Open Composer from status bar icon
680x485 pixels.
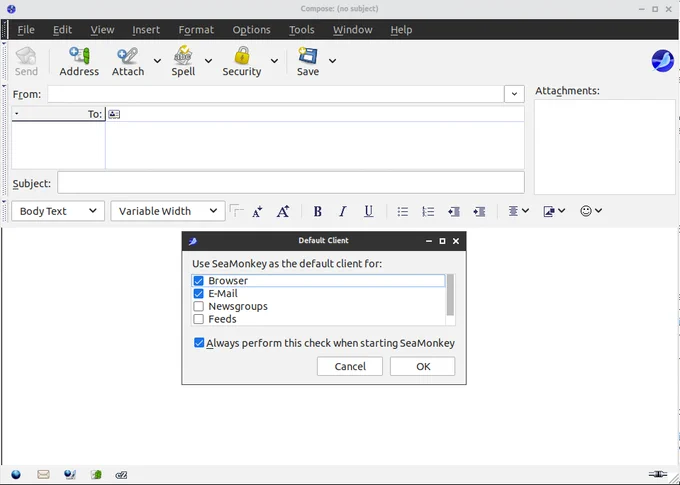tap(70, 474)
